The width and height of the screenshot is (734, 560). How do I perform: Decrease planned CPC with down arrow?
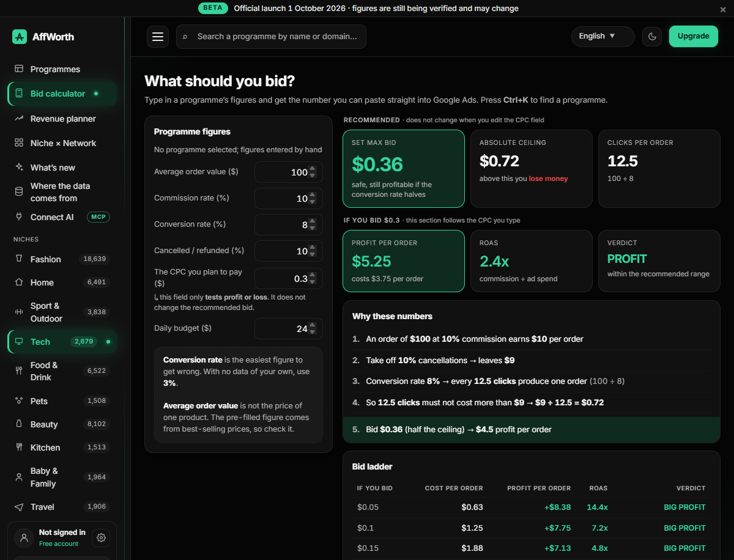pyautogui.click(x=313, y=282)
